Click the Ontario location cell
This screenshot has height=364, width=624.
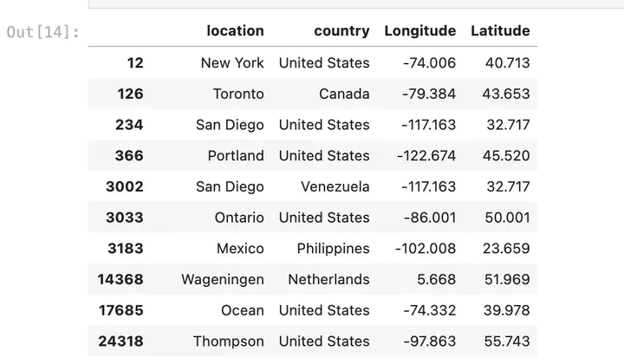coord(239,218)
